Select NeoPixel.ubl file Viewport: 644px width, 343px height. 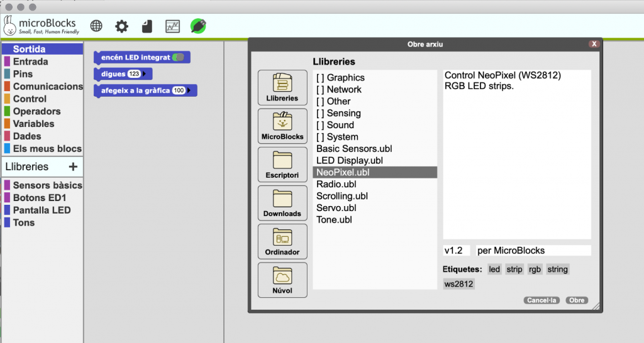(375, 172)
